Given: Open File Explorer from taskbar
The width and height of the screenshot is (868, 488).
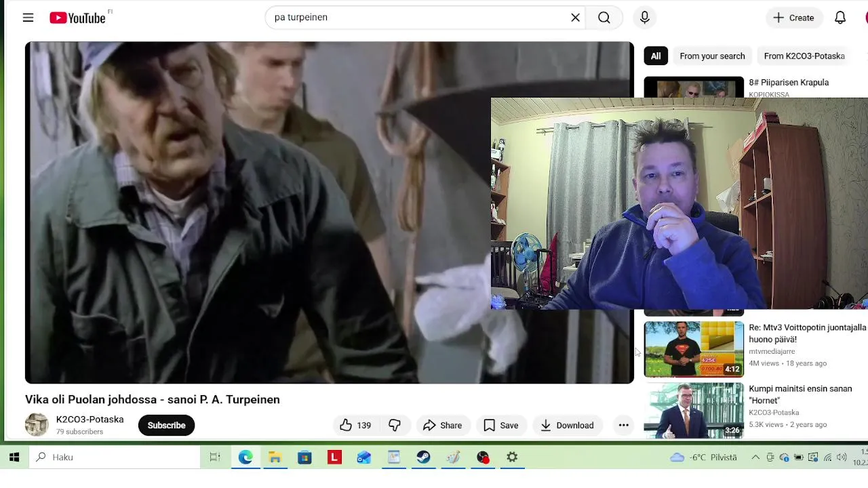Looking at the screenshot, I should pyautogui.click(x=275, y=457).
